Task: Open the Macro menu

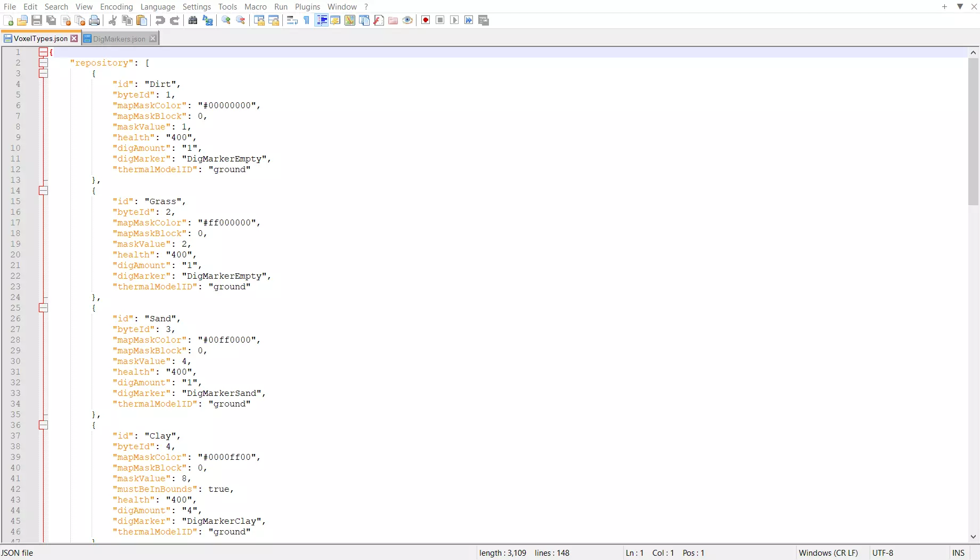Action: click(x=256, y=6)
